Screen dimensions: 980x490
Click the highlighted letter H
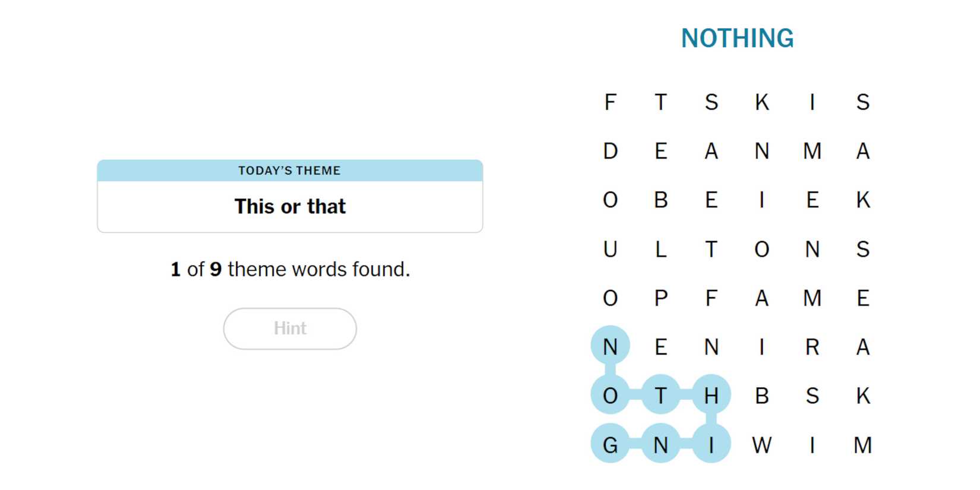pos(711,396)
